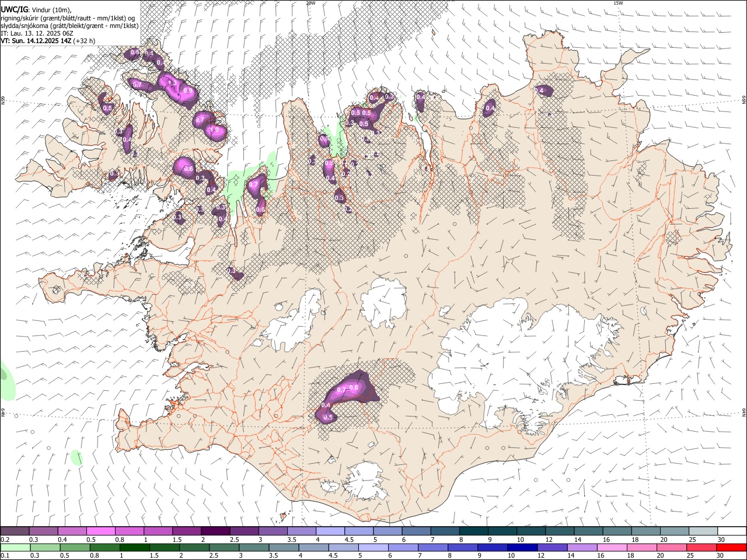This screenshot has height=560, width=747.
Task: Click the '20W' longitude label
Action: pos(310,3)
